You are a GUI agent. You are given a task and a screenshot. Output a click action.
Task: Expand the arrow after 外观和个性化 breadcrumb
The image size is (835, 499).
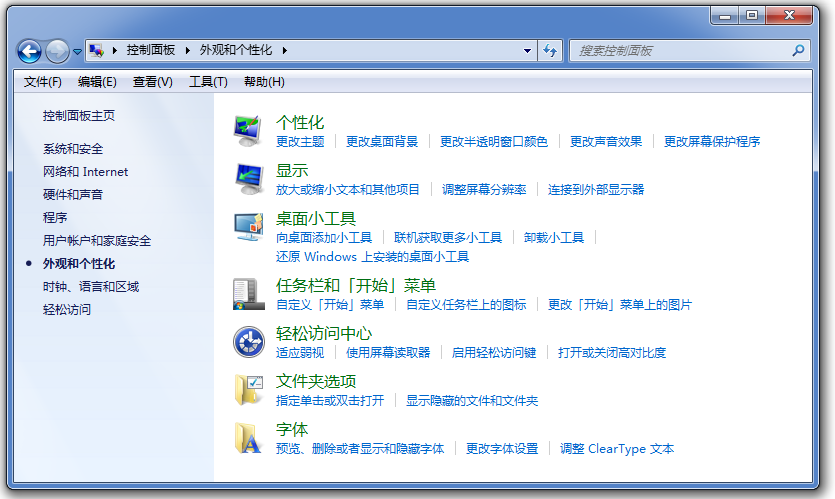click(x=285, y=51)
